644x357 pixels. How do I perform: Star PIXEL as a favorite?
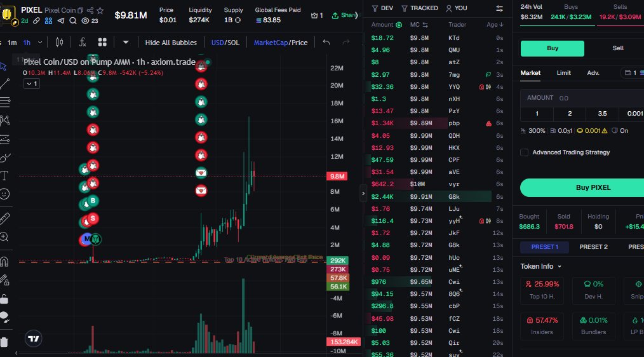coord(100,10)
